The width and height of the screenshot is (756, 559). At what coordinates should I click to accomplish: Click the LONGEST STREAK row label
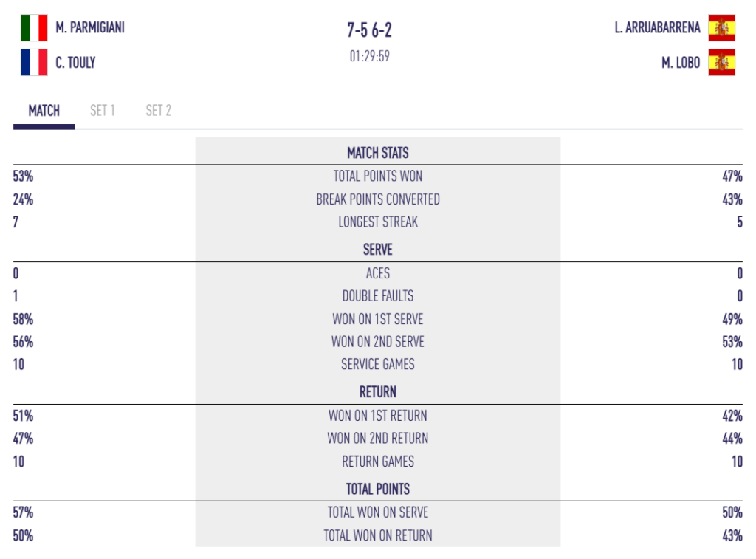378,222
